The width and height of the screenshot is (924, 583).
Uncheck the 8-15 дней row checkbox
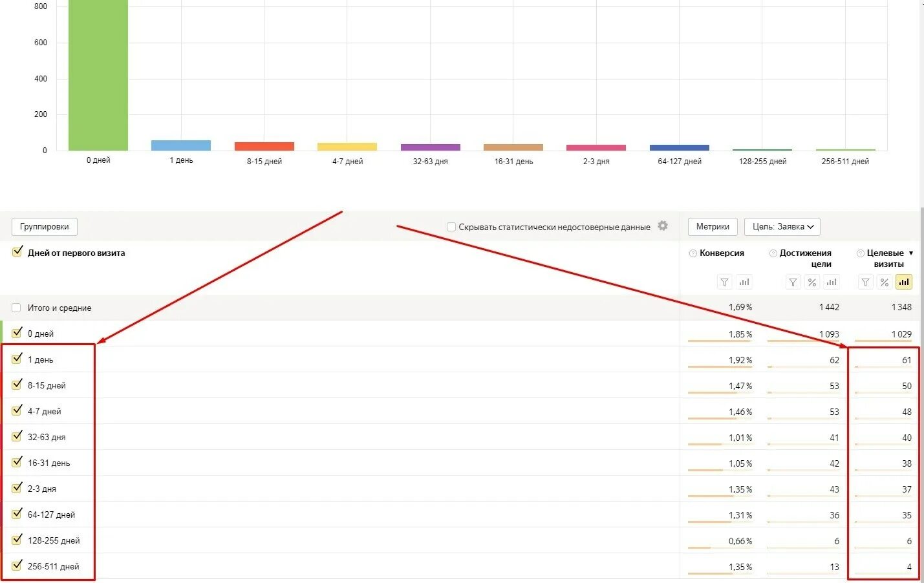17,385
